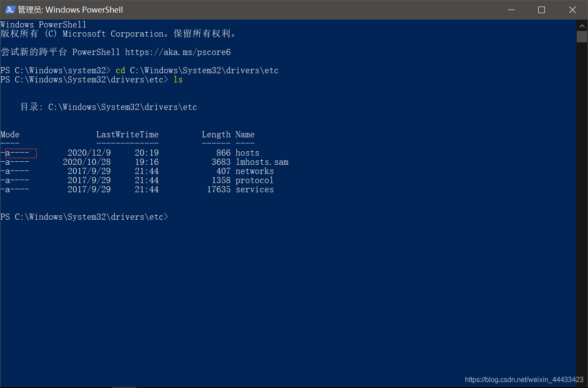Click the Microsoft Corporation copyright line

[119, 34]
